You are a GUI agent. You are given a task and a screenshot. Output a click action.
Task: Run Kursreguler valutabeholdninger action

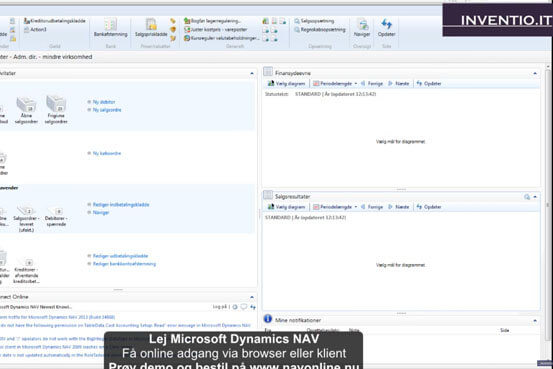(222, 38)
